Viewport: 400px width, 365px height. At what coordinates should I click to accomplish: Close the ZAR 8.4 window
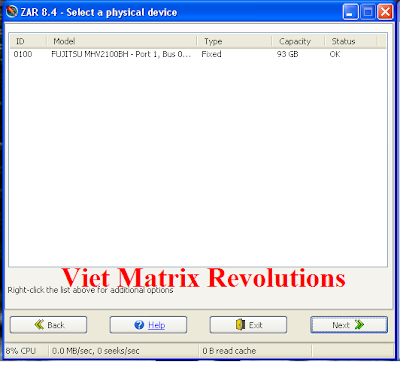pyautogui.click(x=385, y=12)
